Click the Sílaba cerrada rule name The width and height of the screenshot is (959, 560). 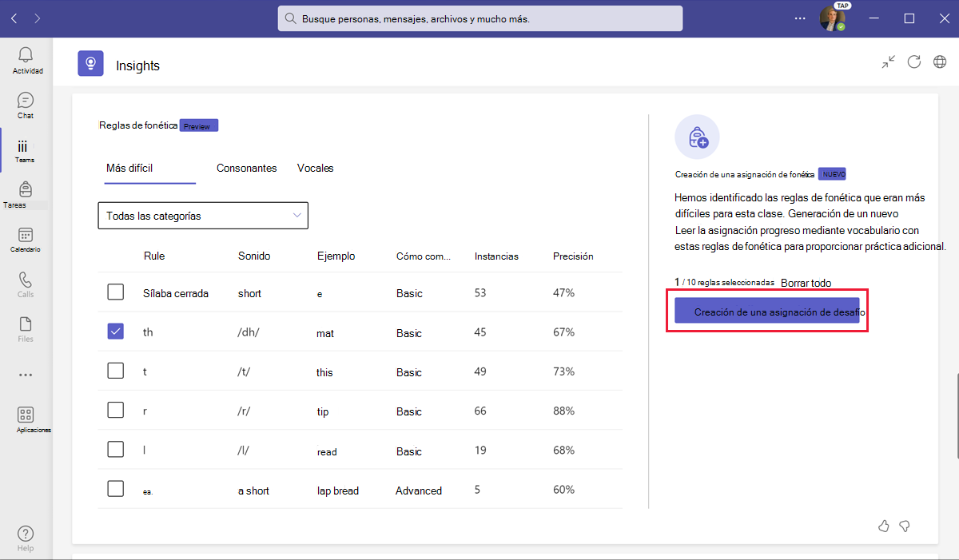[176, 293]
